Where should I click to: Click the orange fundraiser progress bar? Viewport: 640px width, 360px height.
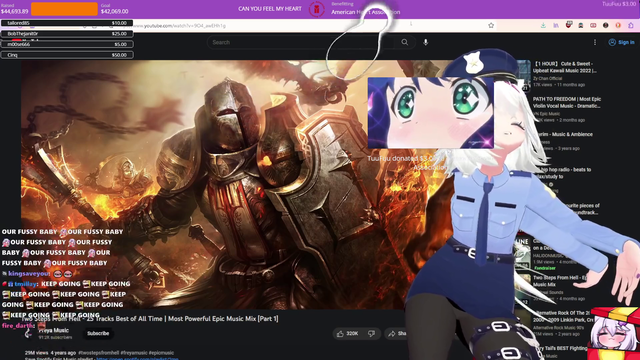click(x=64, y=9)
